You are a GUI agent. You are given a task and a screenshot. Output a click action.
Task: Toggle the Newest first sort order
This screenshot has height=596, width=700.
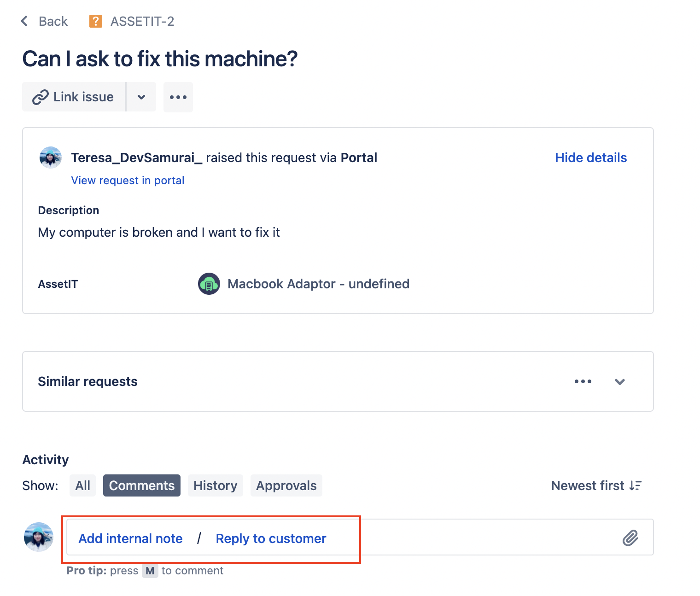pyautogui.click(x=596, y=485)
